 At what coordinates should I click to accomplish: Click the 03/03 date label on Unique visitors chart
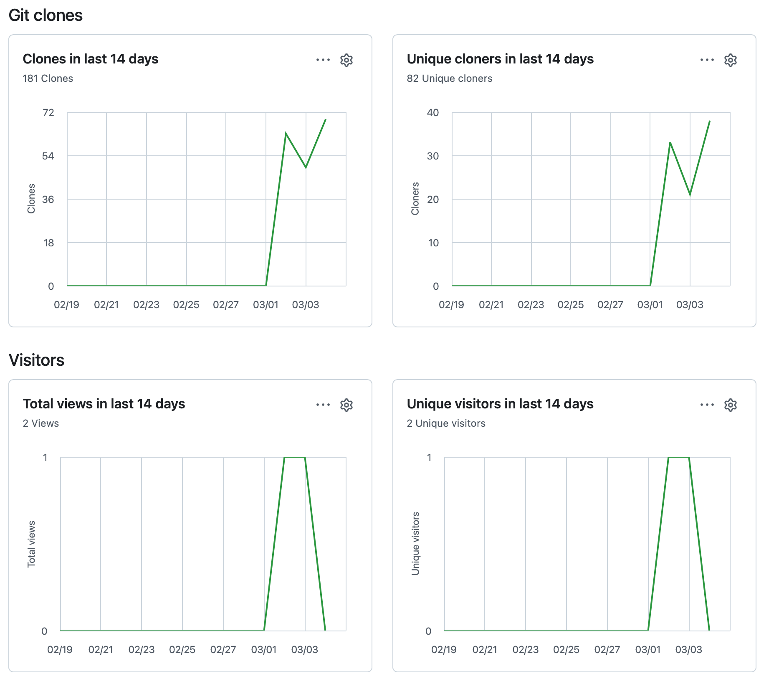(689, 650)
